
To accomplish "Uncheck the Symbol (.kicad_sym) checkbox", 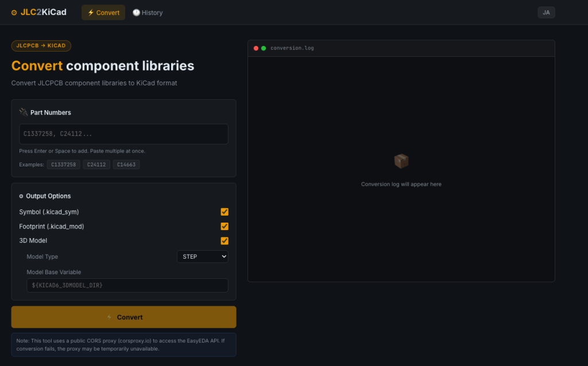I will (225, 212).
